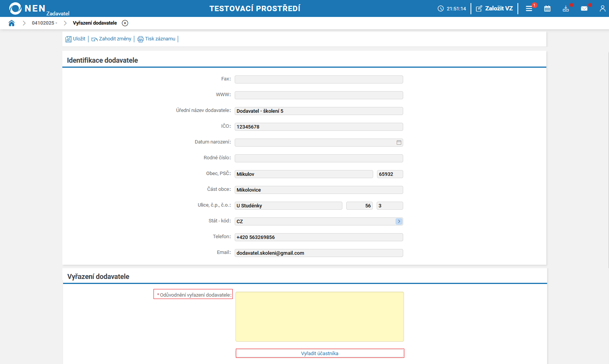
Task: Click Uložit to save the record
Action: tap(75, 39)
